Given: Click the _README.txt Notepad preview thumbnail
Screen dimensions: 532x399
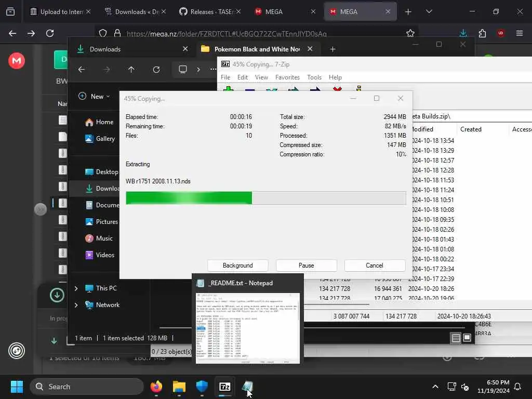Looking at the screenshot, I should click(248, 328).
